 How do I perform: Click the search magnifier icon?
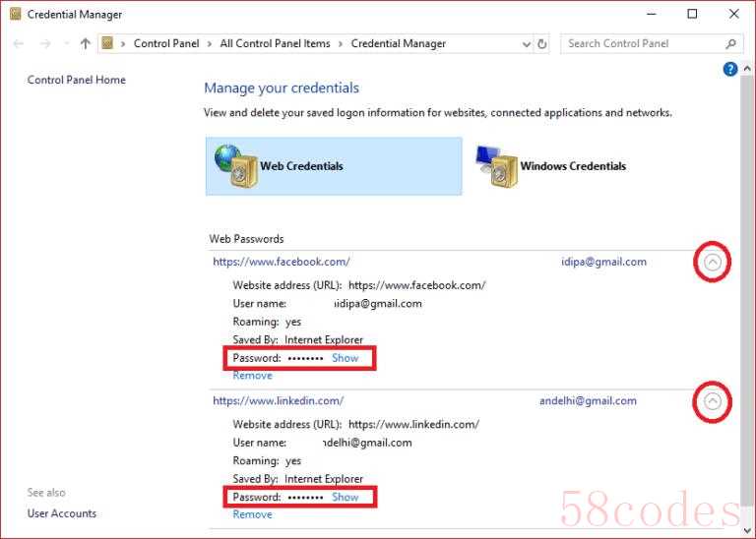pos(731,44)
